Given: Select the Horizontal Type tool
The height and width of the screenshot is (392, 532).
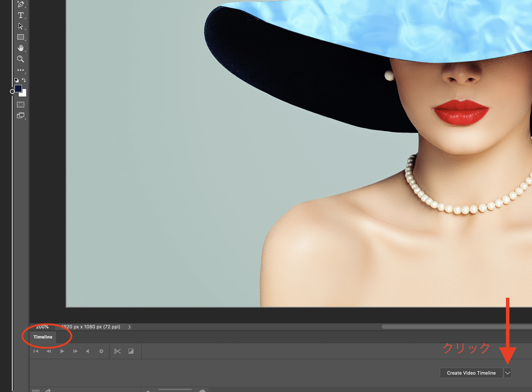Looking at the screenshot, I should (21, 15).
